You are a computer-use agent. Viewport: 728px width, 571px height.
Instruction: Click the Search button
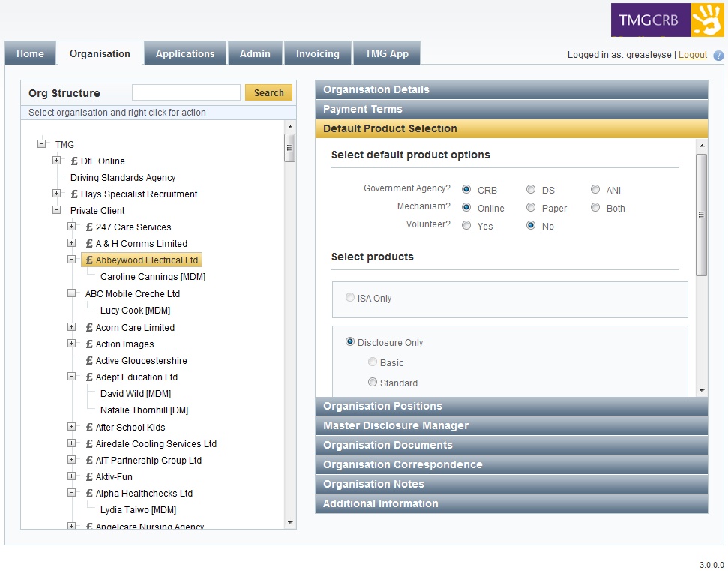[x=268, y=92]
